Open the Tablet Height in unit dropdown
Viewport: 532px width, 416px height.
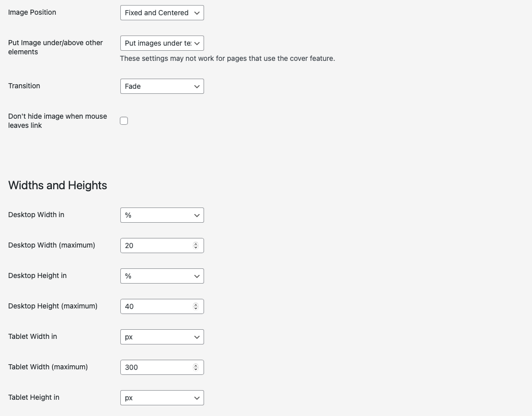tap(161, 398)
